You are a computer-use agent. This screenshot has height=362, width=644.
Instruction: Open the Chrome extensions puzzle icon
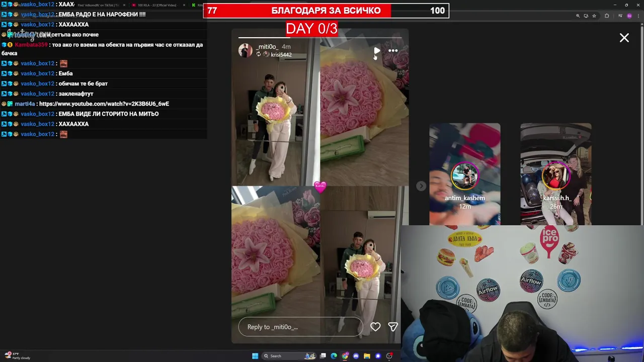pos(607,16)
